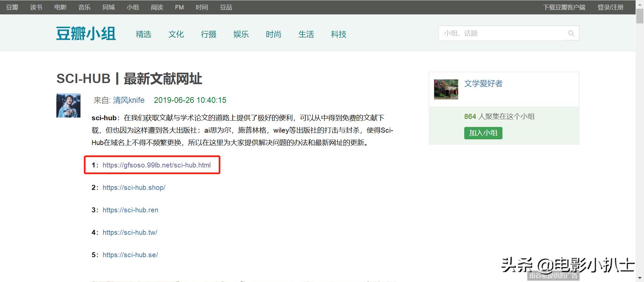The height and width of the screenshot is (282, 644).
Task: Go to 豆瓣 in top bar
Action: (x=12, y=7)
